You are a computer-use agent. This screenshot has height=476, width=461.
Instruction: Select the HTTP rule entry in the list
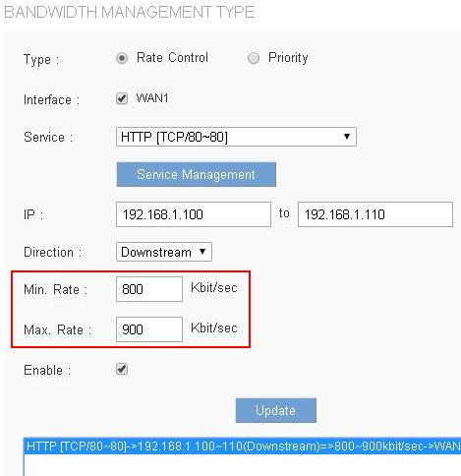point(243,446)
